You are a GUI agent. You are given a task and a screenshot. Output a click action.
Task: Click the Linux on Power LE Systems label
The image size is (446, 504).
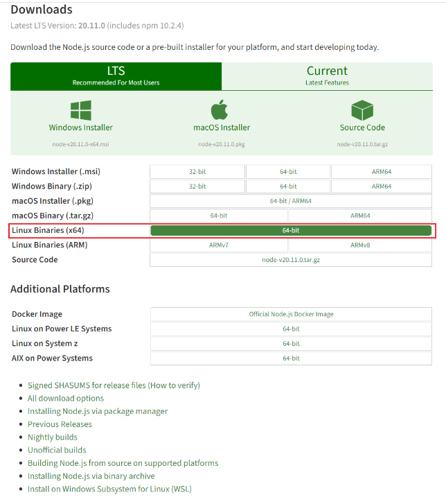62,329
